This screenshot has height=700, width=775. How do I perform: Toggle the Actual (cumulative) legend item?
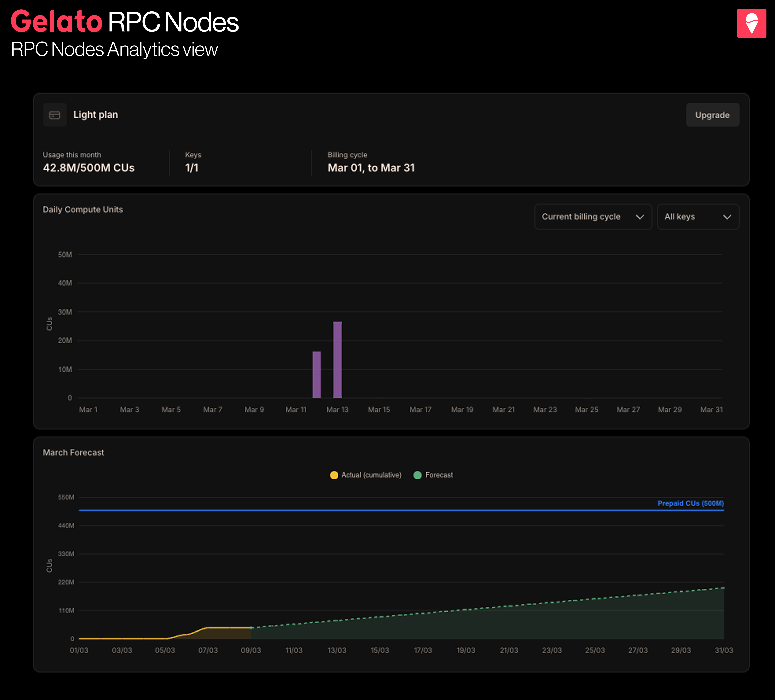(371, 475)
